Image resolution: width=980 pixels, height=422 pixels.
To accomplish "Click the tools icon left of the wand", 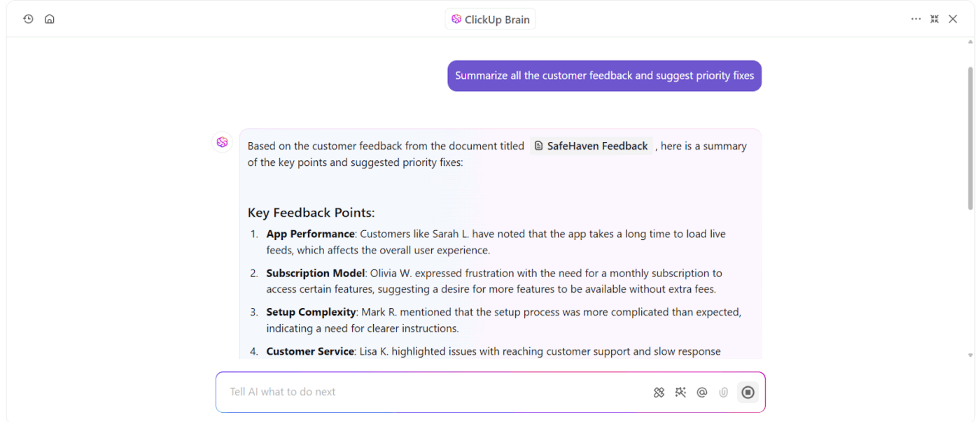I will (659, 392).
